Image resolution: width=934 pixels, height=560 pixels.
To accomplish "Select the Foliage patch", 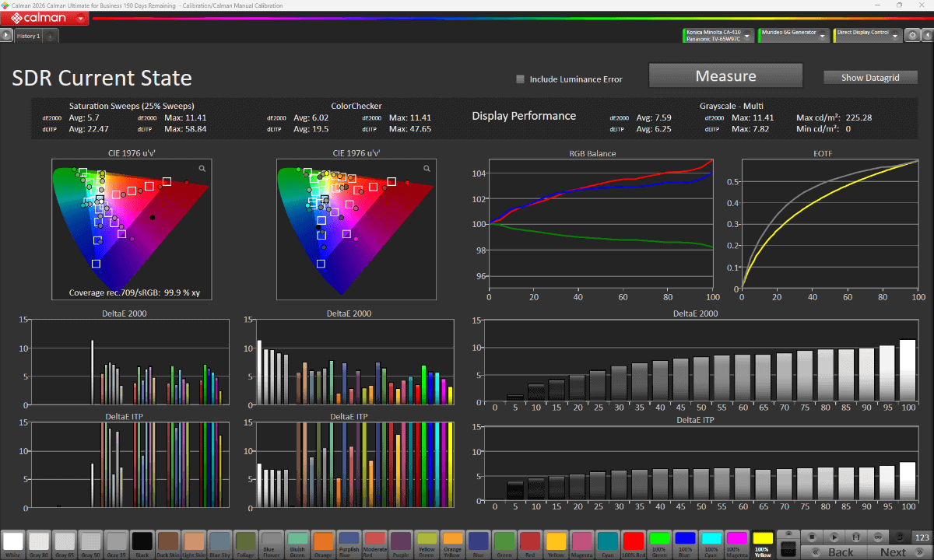I will coord(246,543).
